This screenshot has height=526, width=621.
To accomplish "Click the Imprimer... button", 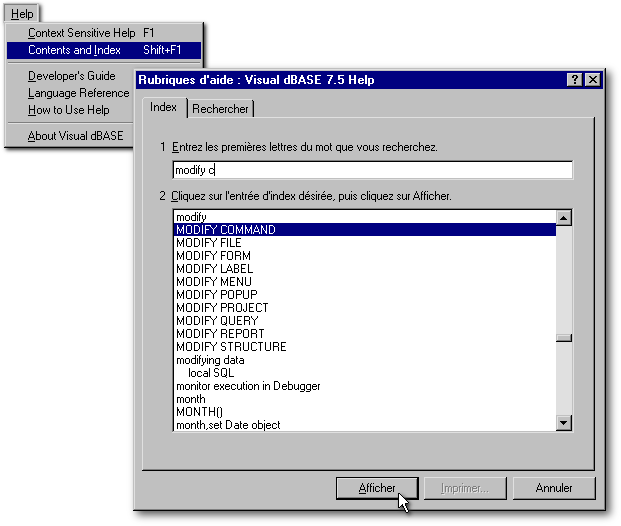I will pos(465,488).
